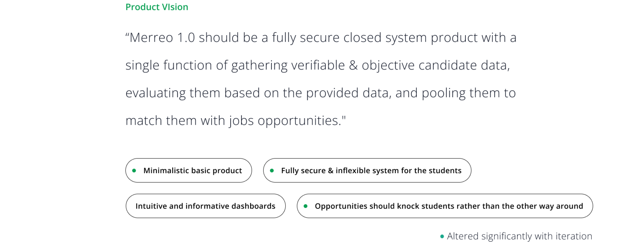Viewport: 644px width, 242px height.
Task: Click the Altered significantly with iteration legend text
Action: 519,236
